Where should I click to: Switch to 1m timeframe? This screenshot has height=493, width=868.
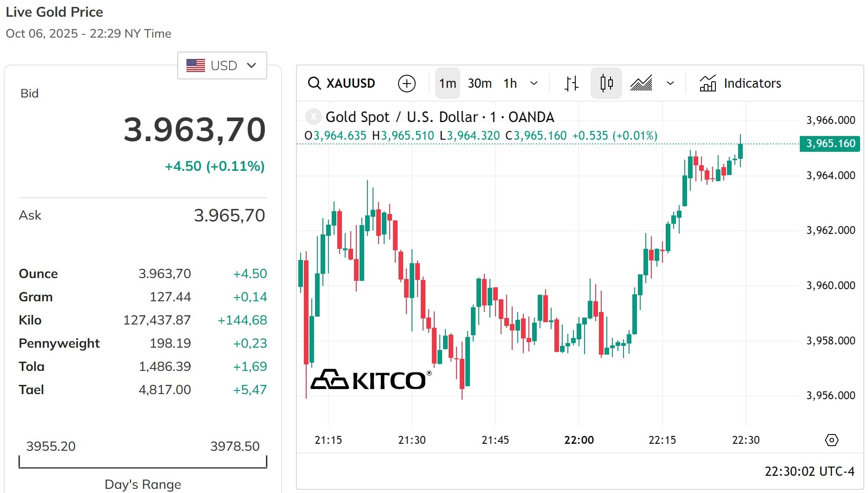(448, 84)
